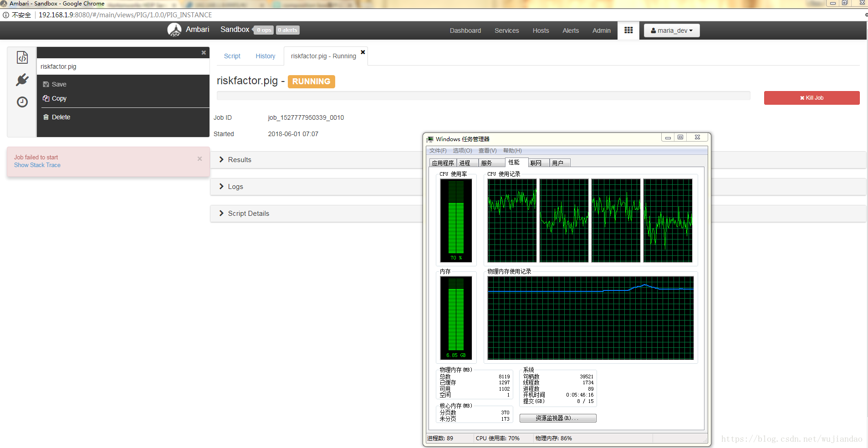Click the 0 alerts badge
868x448 pixels.
(x=288, y=30)
